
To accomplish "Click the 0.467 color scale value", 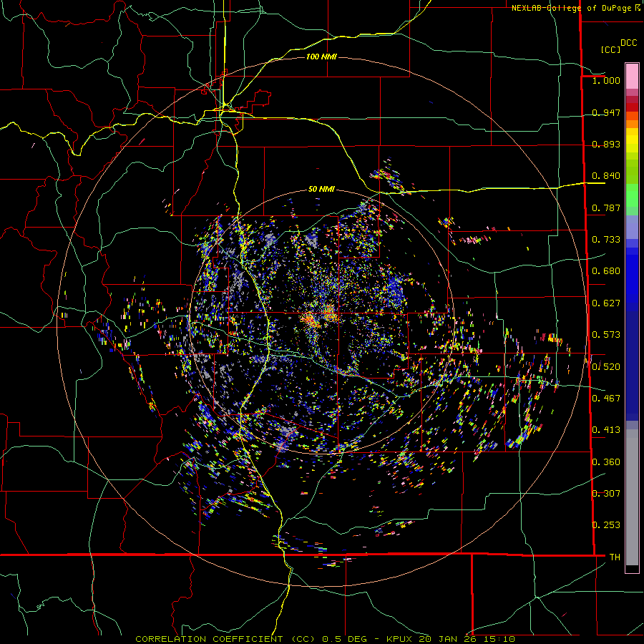I will click(606, 398).
